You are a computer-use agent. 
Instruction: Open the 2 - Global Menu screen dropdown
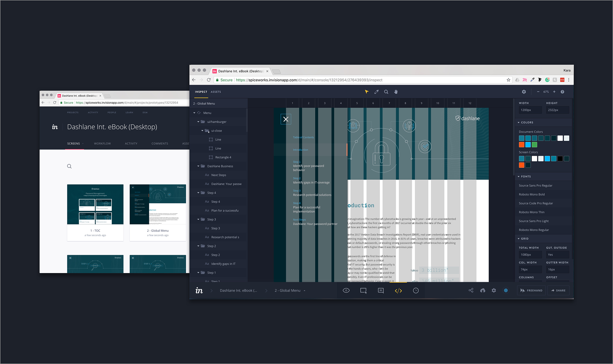tap(290, 291)
